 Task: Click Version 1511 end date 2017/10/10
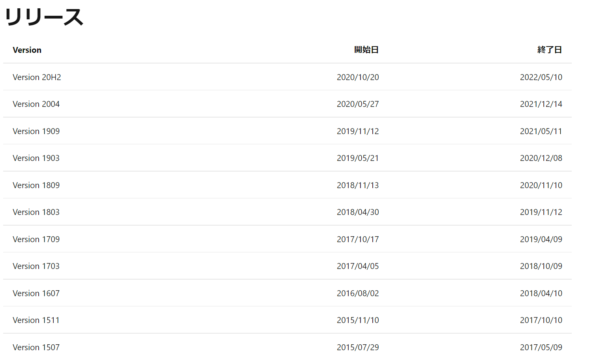click(541, 320)
